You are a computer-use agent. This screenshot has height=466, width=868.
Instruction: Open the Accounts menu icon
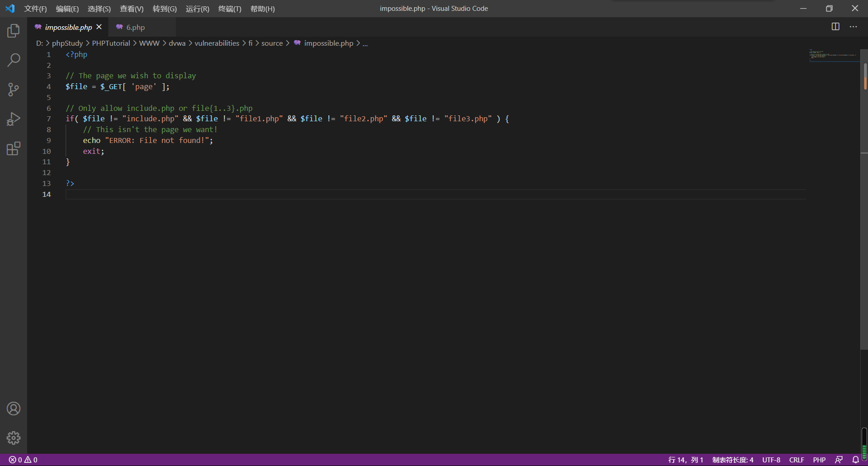(14, 409)
